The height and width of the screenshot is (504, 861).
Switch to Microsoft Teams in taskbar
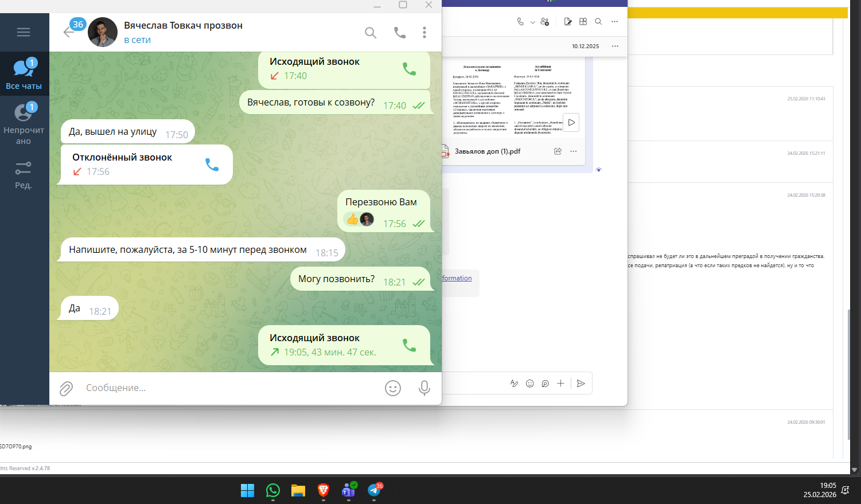pyautogui.click(x=349, y=491)
